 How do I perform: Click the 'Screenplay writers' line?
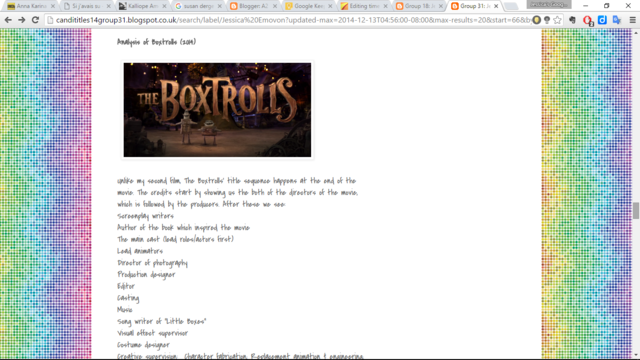[x=145, y=216]
